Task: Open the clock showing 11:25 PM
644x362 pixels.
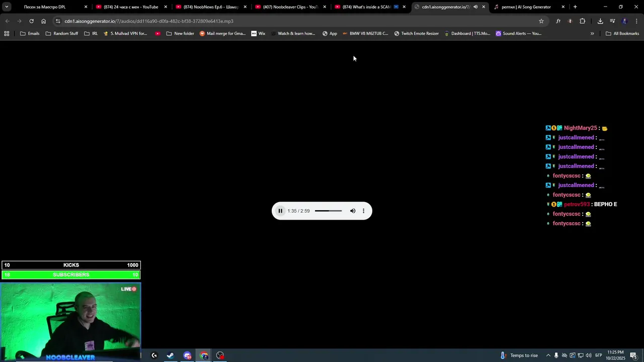Action: pyautogui.click(x=616, y=355)
